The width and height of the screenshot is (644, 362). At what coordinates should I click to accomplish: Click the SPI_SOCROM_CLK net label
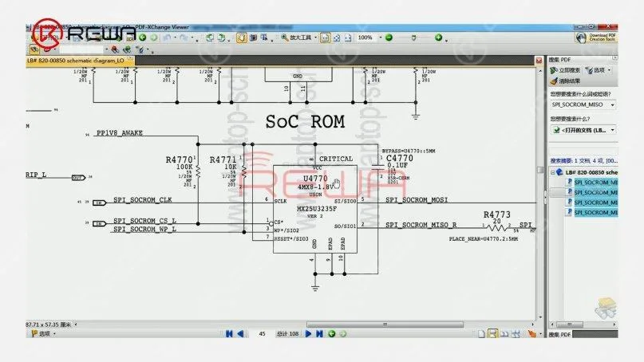tap(143, 200)
